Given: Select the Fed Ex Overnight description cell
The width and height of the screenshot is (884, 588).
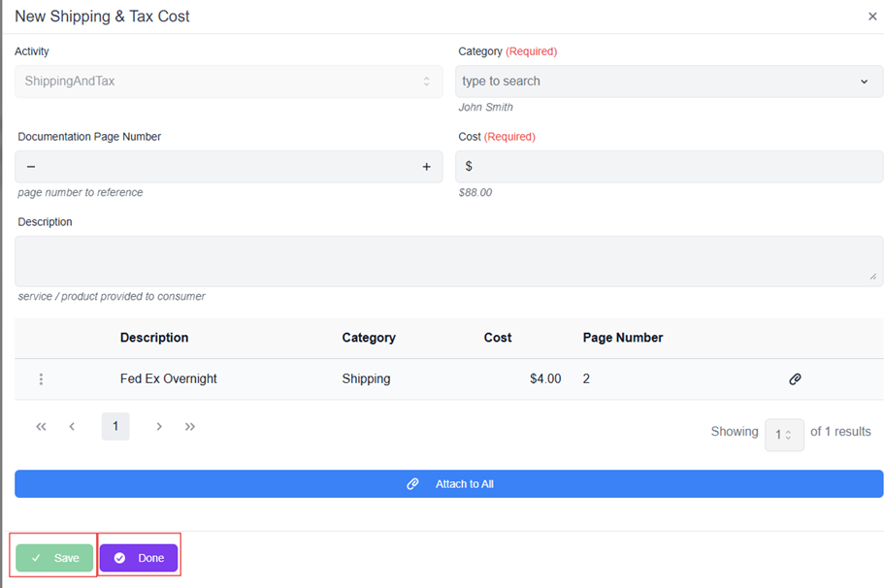Looking at the screenshot, I should 169,378.
